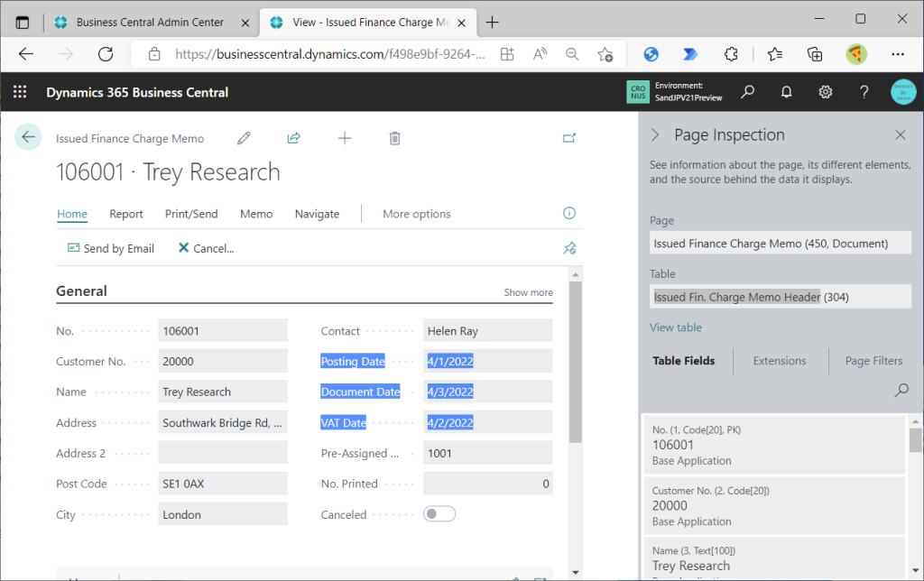This screenshot has width=924, height=581.
Task: Click the View table link
Action: [675, 327]
